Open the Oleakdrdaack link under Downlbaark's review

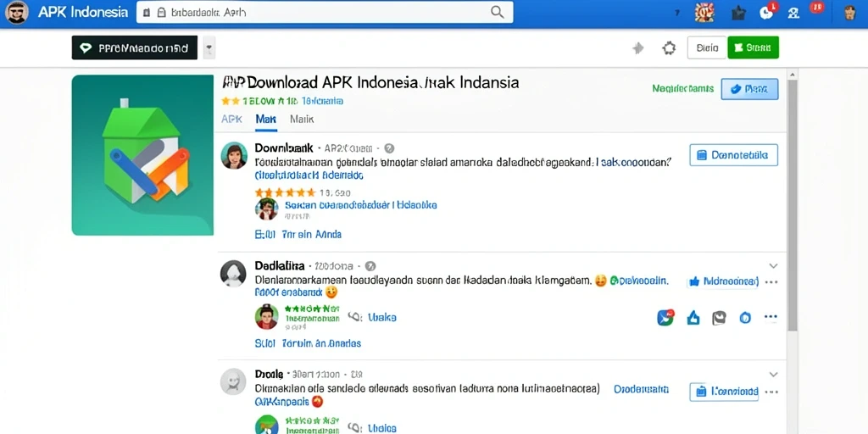pos(309,175)
